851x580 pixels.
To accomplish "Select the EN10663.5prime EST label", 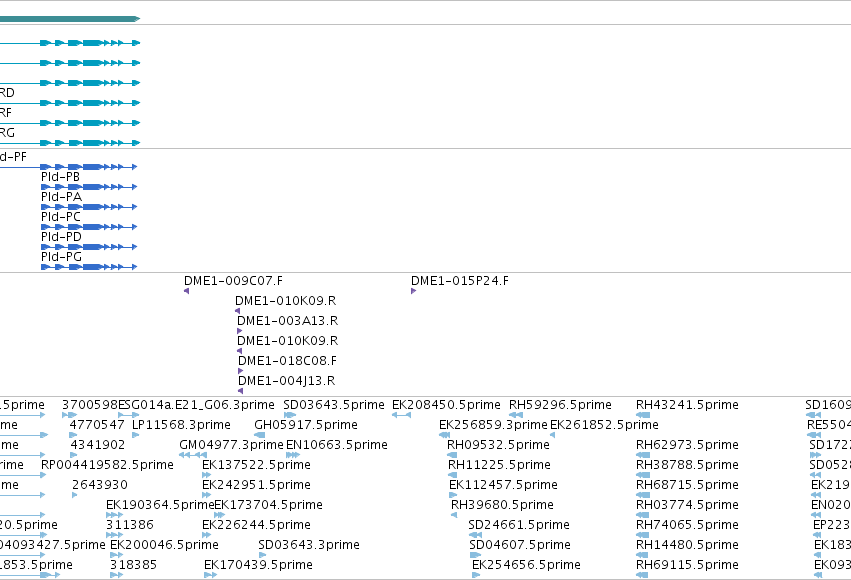I will (337, 445).
